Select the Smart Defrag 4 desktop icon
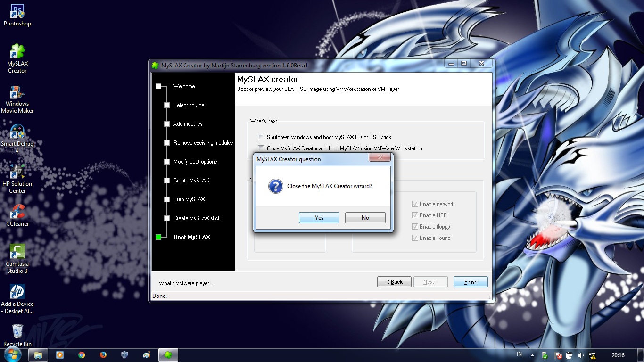The height and width of the screenshot is (362, 644). click(x=17, y=139)
